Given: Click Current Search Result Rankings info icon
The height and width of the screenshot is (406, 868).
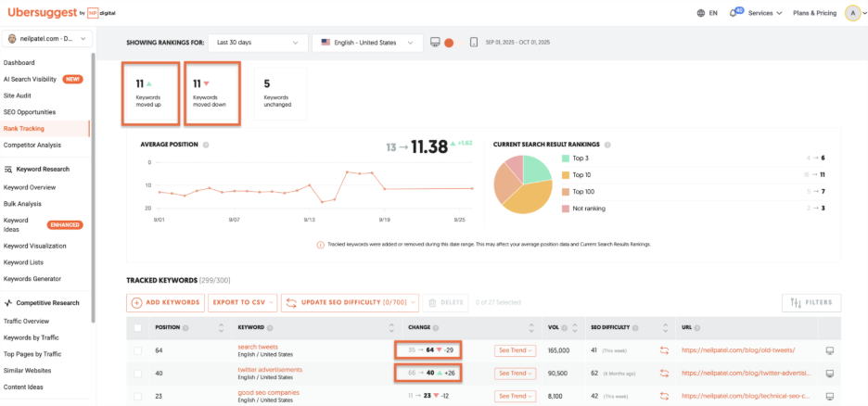Looking at the screenshot, I should click(607, 145).
